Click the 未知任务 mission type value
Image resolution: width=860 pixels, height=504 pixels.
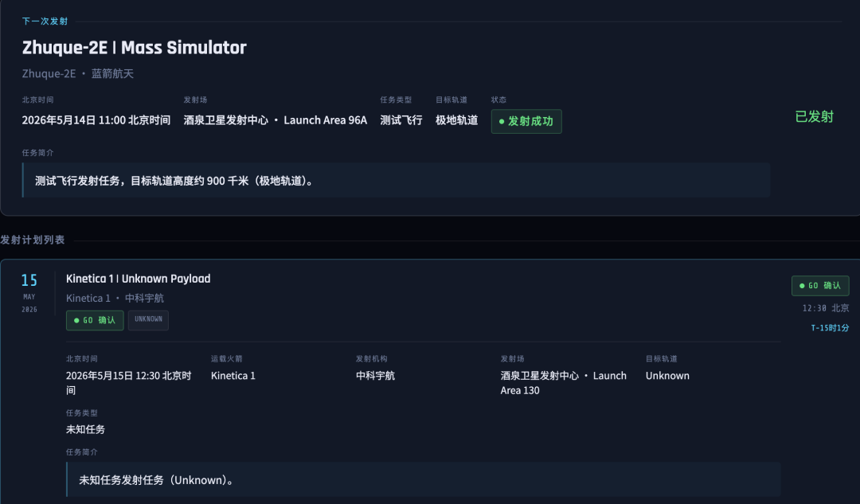pos(85,429)
